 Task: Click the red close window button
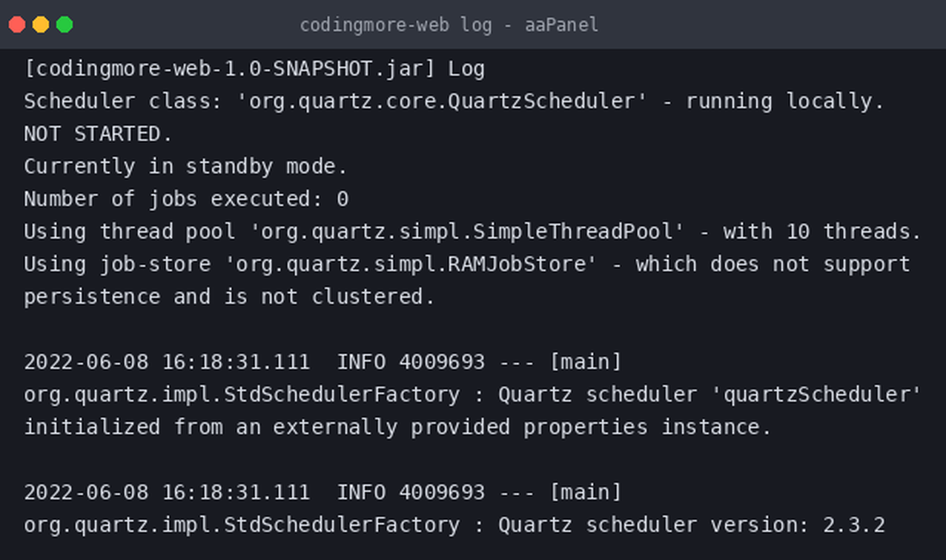coord(16,24)
